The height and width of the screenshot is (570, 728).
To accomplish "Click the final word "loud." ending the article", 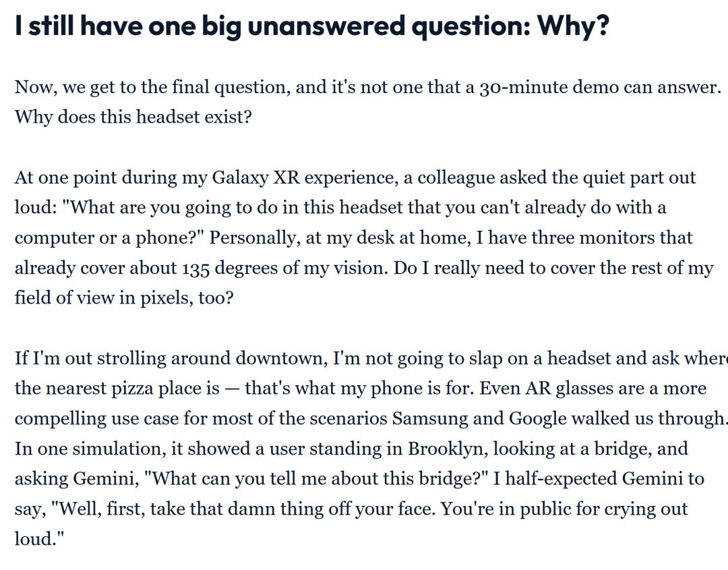I will [36, 539].
